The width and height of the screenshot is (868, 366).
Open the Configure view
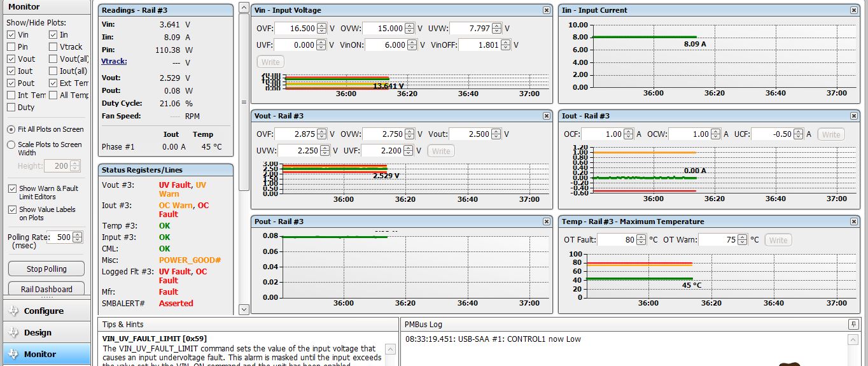coord(46,311)
